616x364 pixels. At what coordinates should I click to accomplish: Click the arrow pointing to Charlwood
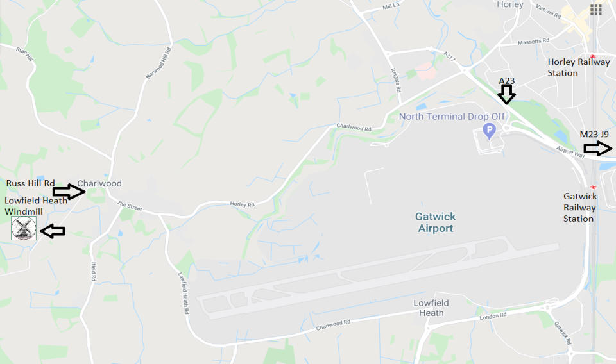coord(69,192)
